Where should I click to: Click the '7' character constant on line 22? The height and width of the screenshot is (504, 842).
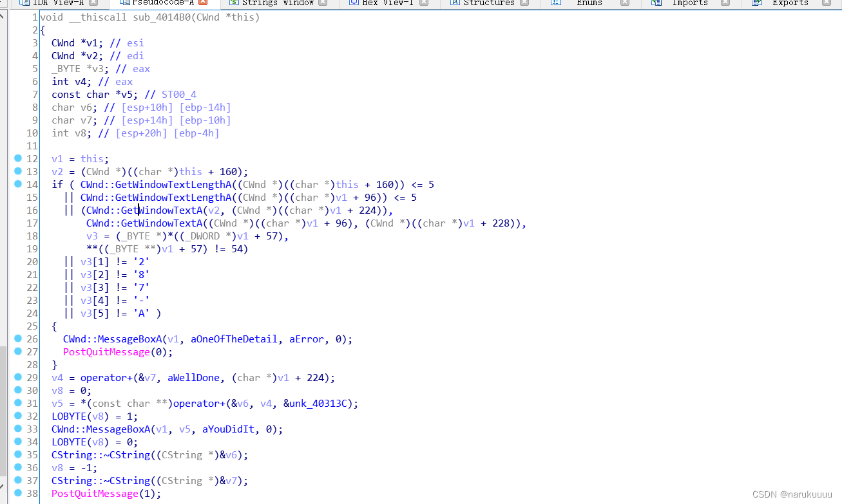pos(141,288)
